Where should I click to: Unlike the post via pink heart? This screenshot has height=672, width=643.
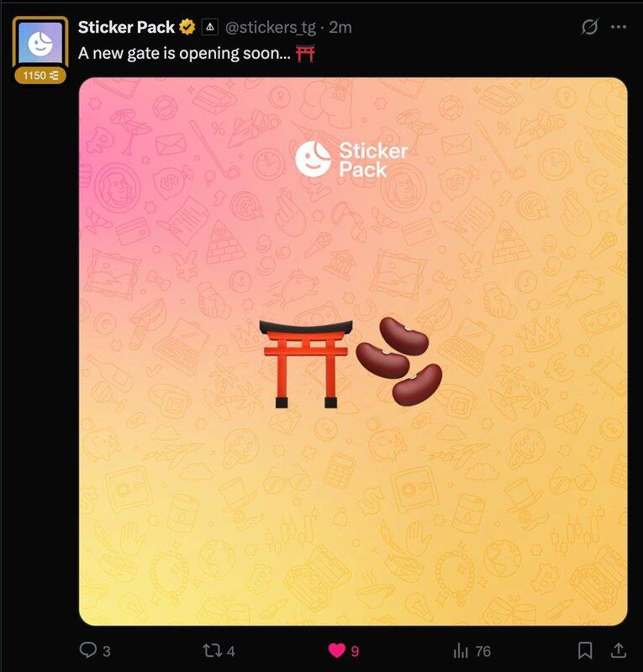point(337,650)
